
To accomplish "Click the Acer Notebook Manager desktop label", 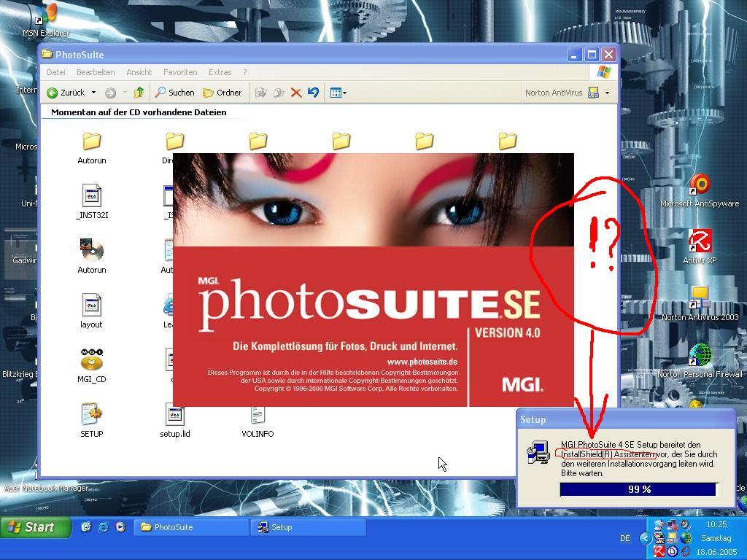I will (46, 488).
